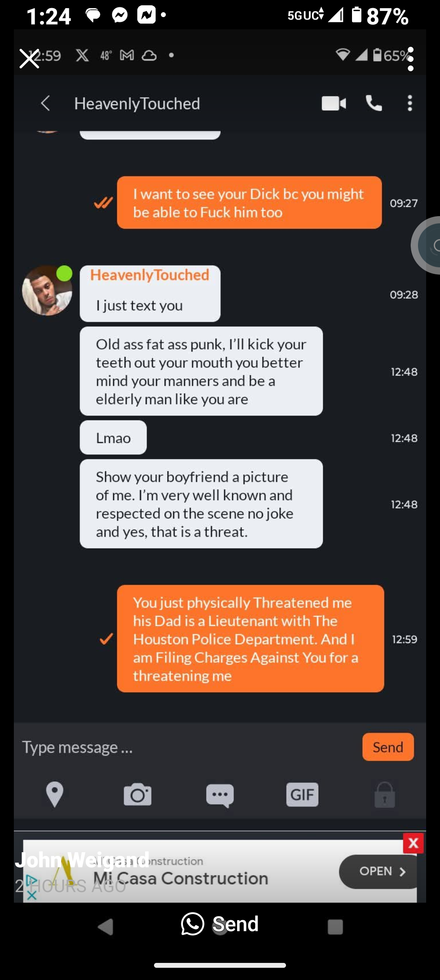Open saved phrases speech bubble icon

coord(220,795)
